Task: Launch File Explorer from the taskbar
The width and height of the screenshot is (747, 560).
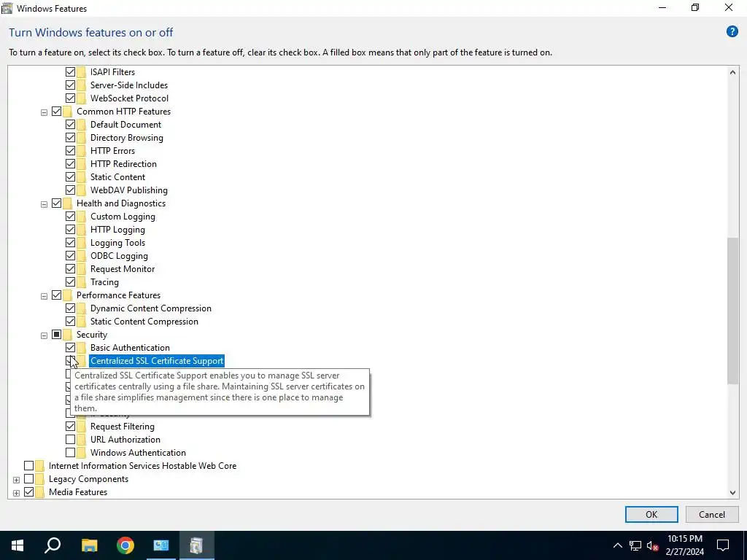Action: [89, 545]
